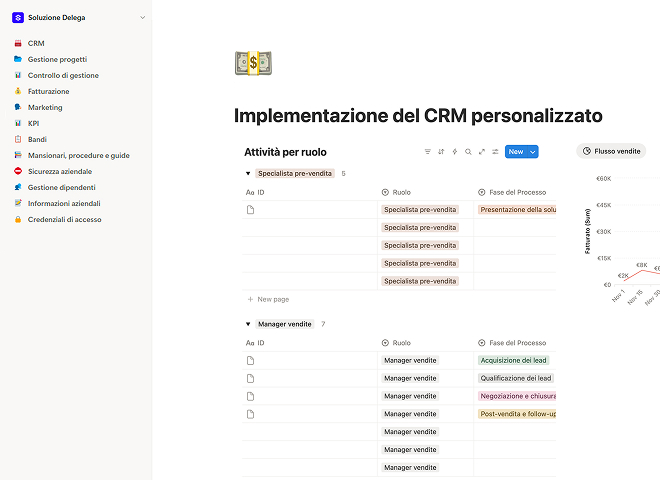The height and width of the screenshot is (480, 660).
Task: Click the Manager vendite group tag
Action: click(x=285, y=324)
